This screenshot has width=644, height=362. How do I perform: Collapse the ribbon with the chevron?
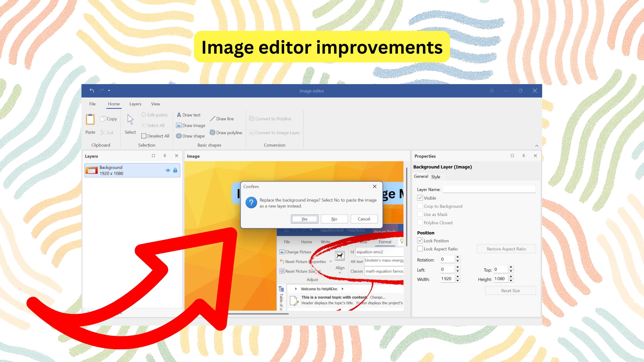click(x=537, y=145)
